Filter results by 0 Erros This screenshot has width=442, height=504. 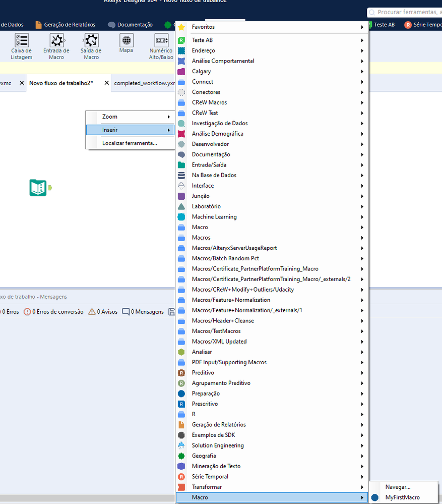(10, 312)
